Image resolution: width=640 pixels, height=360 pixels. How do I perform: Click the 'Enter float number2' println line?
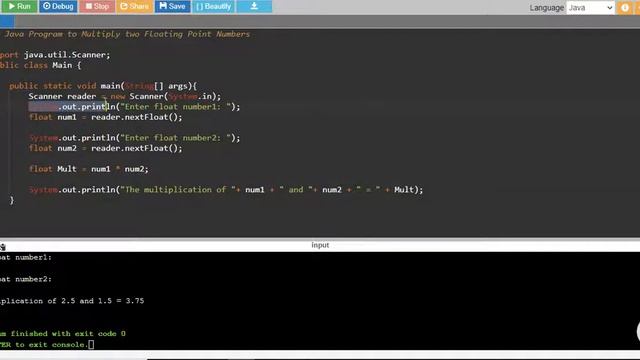(135, 138)
